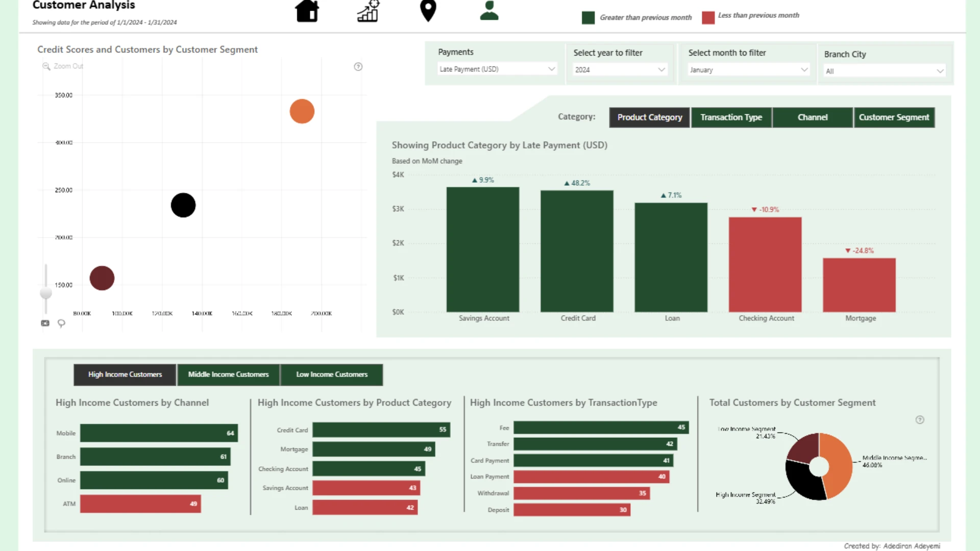Click the Created by Adediran Adeyemi text
Screen dimensions: 980x551
coord(892,546)
